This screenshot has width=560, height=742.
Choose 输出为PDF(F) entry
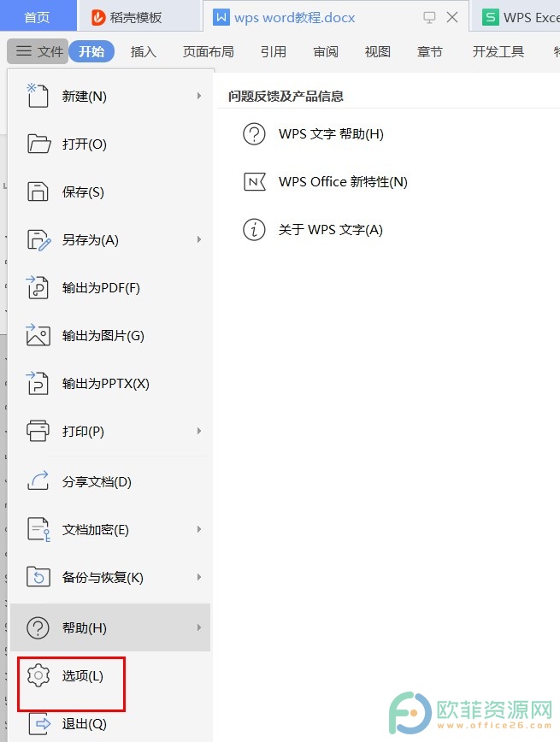coord(109,288)
